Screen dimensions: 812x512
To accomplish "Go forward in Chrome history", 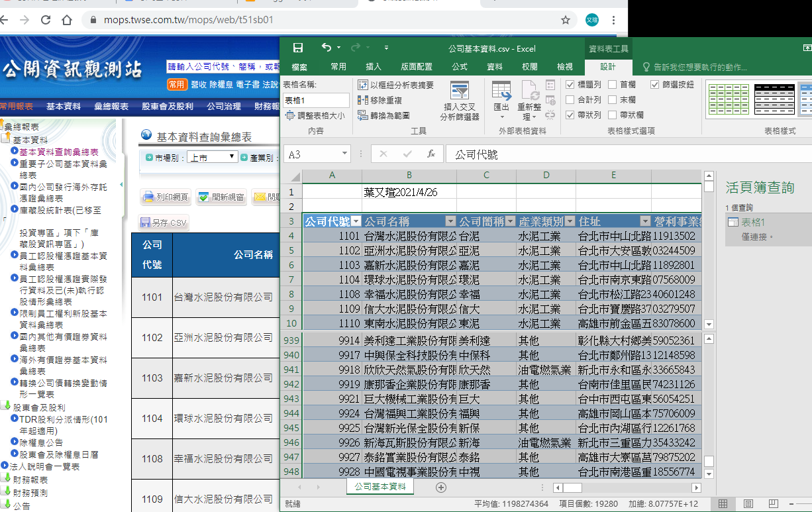I will 25,20.
